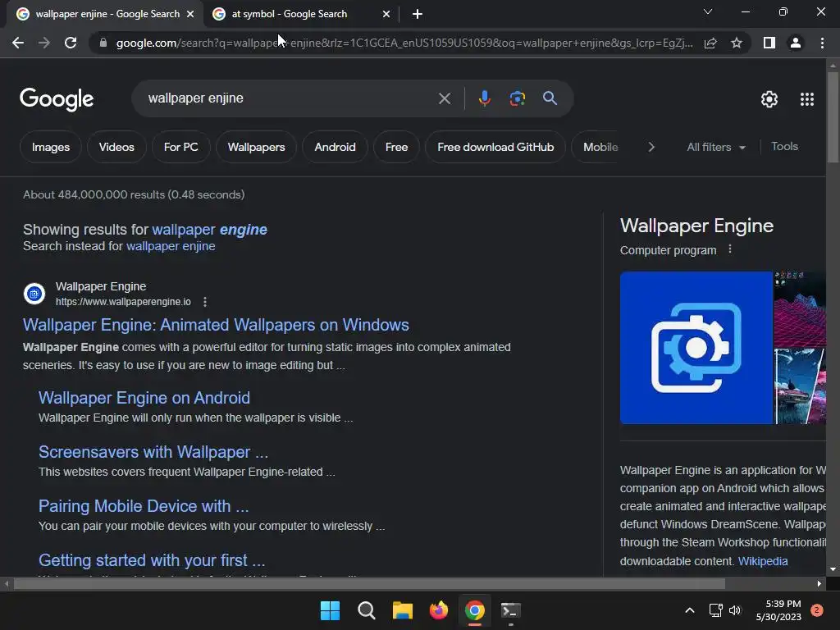Expand the All filters dropdown
The height and width of the screenshot is (630, 840).
(716, 147)
